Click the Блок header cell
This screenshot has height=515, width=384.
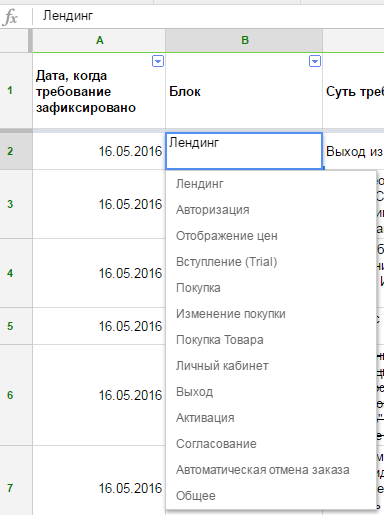coord(244,90)
